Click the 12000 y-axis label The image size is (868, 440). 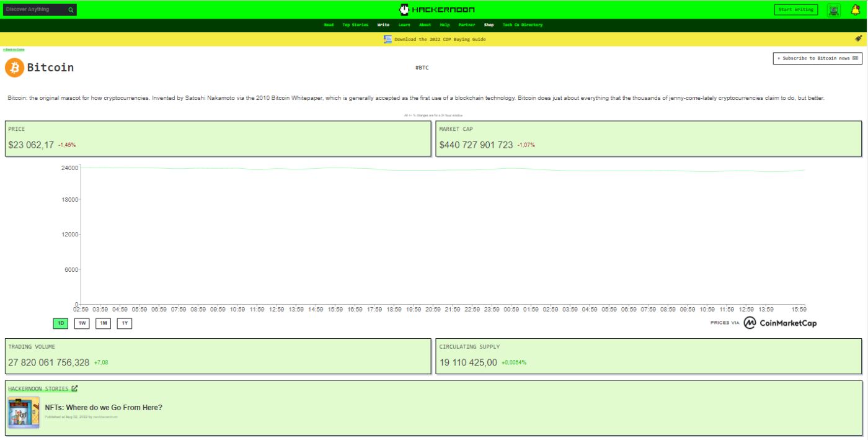(69, 235)
